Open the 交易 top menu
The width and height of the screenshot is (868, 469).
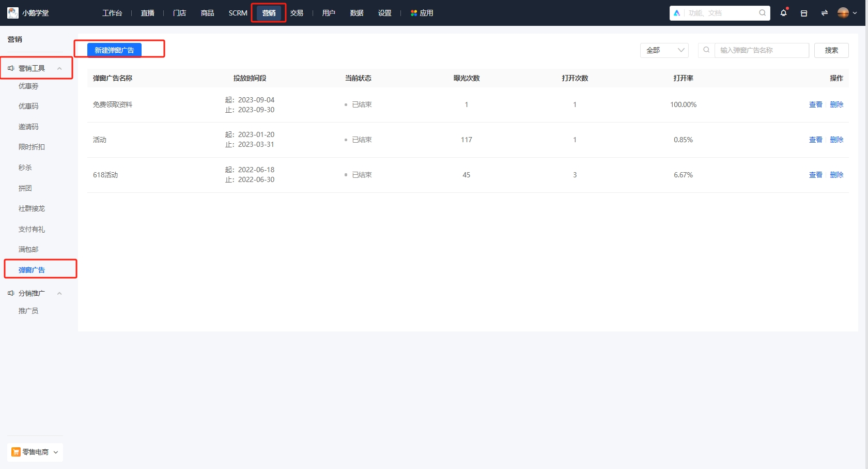tap(297, 13)
